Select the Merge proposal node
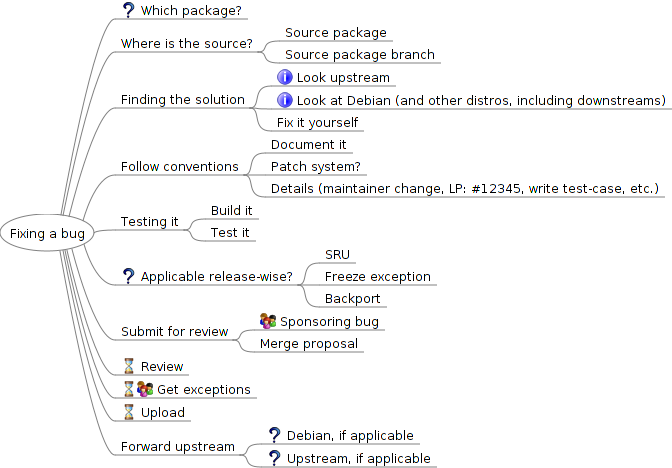The width and height of the screenshot is (672, 468). 309,344
